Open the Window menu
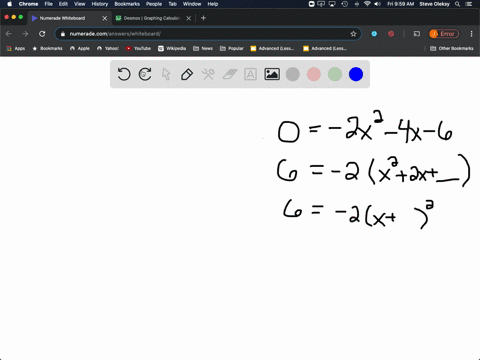Screen dimensions: 480x360 click(192, 4)
